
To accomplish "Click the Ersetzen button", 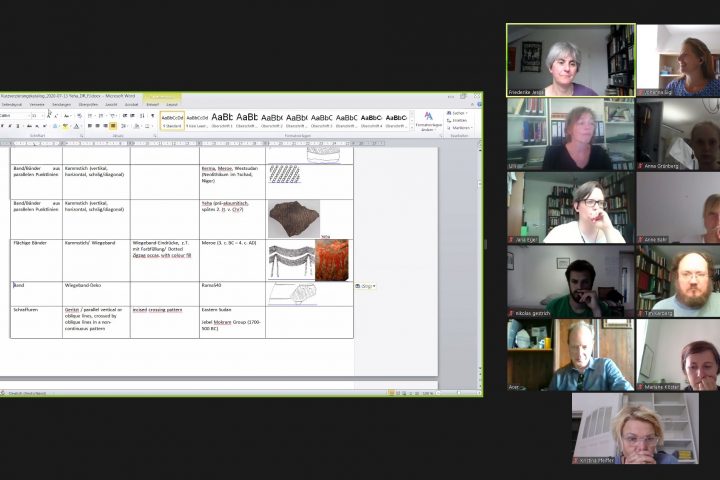I will (x=456, y=120).
